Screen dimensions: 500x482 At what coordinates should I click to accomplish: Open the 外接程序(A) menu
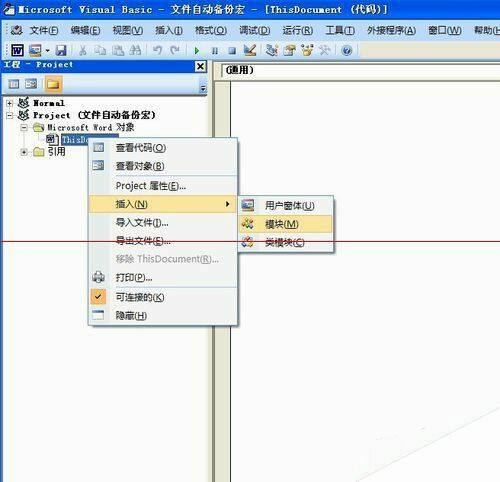[391, 31]
